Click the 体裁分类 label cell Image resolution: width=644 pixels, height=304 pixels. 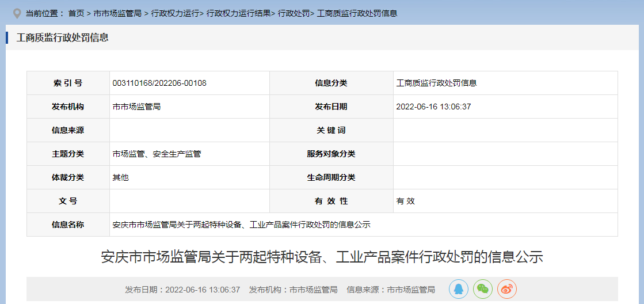(x=68, y=177)
